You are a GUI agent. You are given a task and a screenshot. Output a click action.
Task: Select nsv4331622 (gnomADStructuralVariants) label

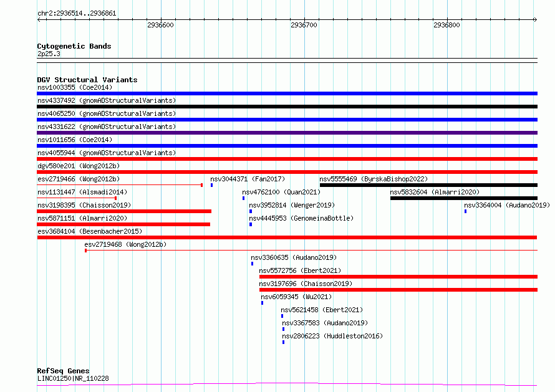(x=107, y=127)
